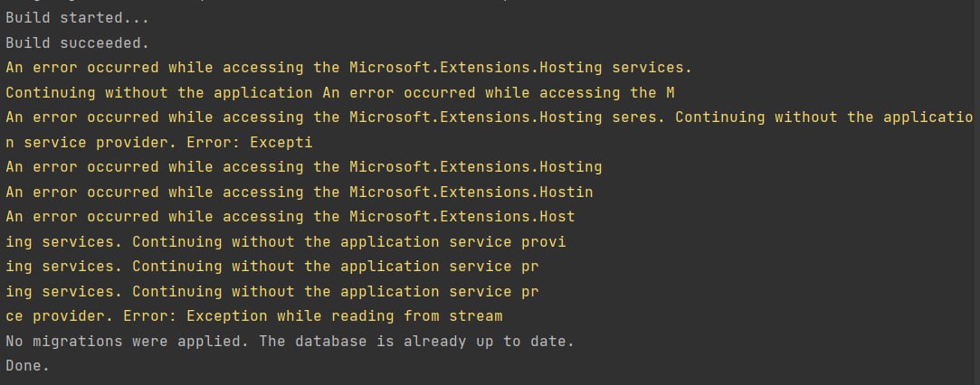Click the error line ending in "Extensions.Host"
Viewport: 980px width, 385px height.
tap(290, 217)
